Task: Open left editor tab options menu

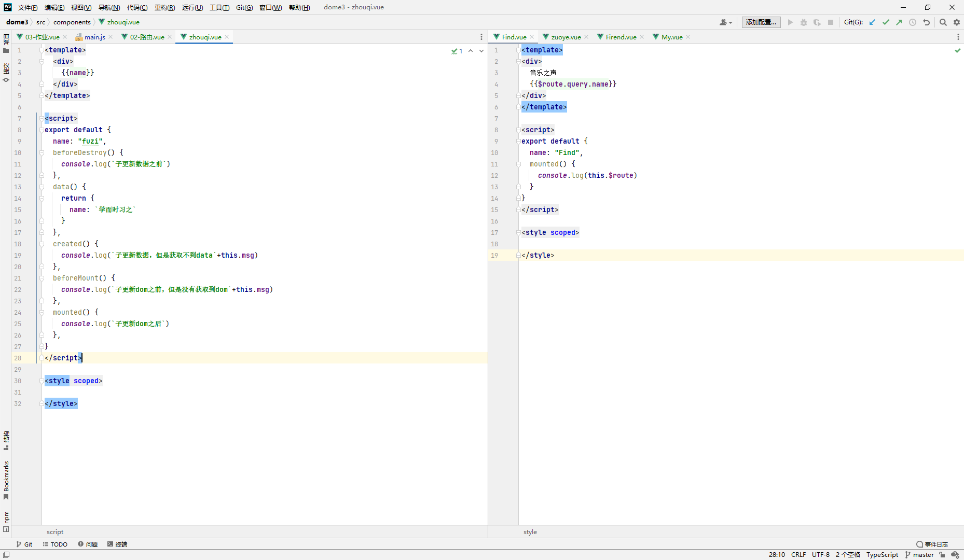Action: coord(481,37)
